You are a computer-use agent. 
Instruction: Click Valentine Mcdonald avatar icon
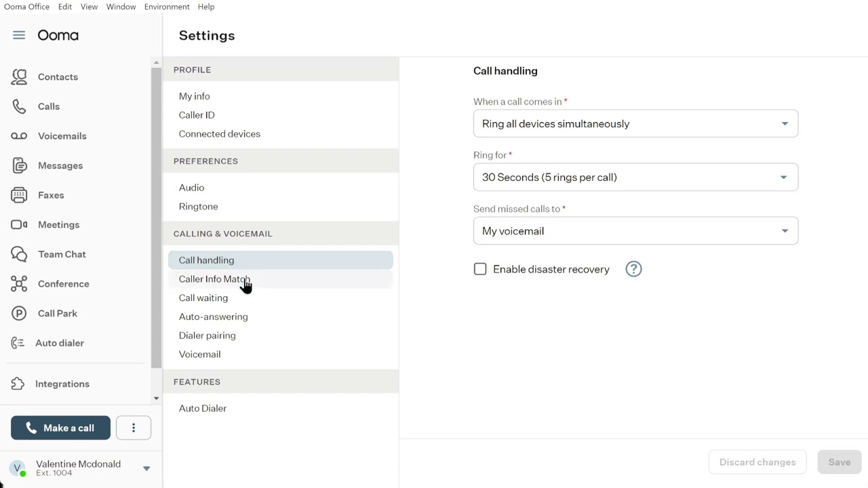(18, 468)
